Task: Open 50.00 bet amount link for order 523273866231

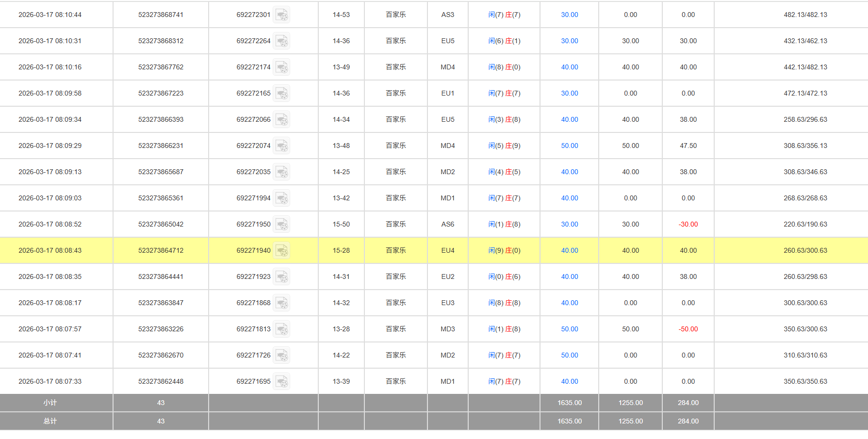Action: click(569, 146)
